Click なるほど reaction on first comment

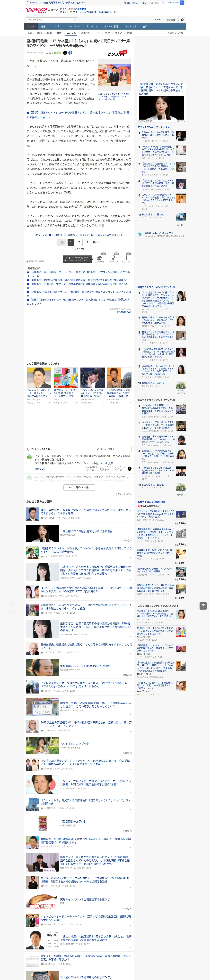click(x=106, y=469)
